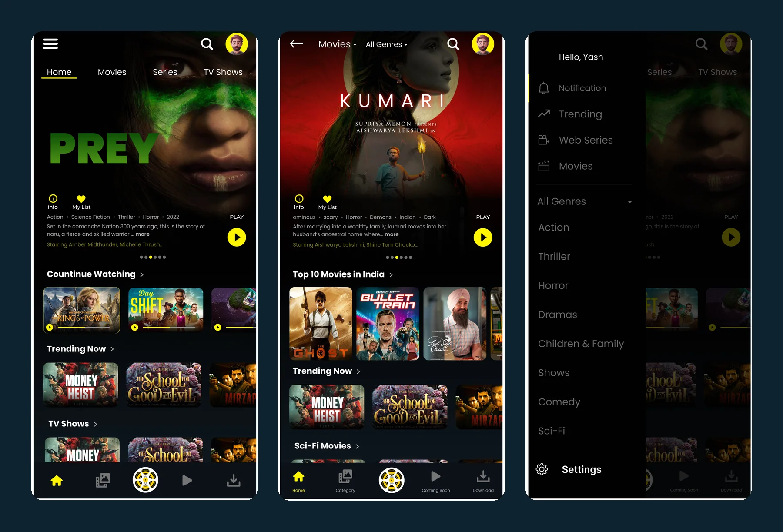Tap Download in Movies screen bottom bar
Screen dimensions: 783x532
coord(483,481)
